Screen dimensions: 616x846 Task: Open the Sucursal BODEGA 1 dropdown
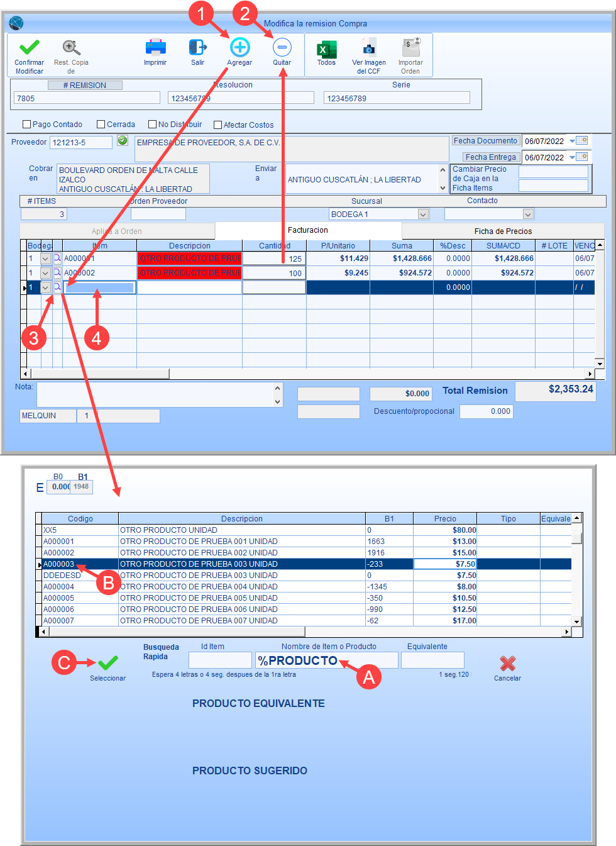pyautogui.click(x=423, y=214)
